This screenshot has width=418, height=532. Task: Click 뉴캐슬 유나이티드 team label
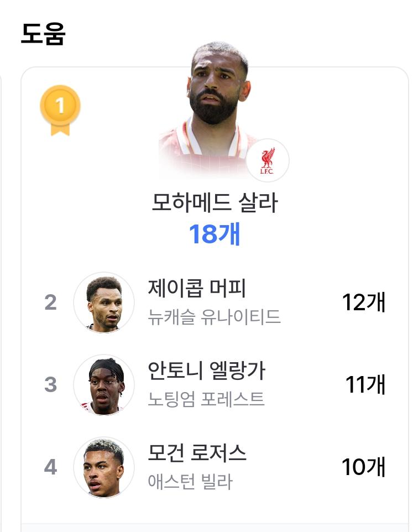coord(214,317)
